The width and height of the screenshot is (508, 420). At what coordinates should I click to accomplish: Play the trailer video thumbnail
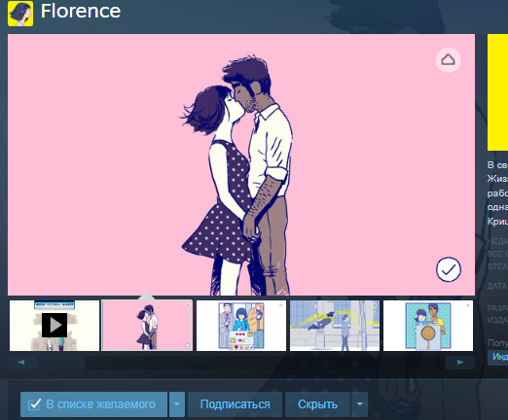tap(54, 326)
